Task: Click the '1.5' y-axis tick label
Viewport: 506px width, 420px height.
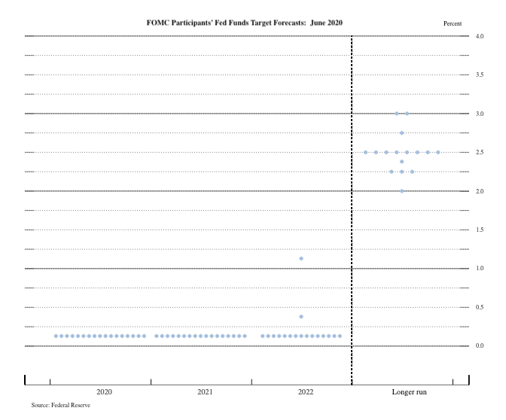Action: tap(480, 230)
